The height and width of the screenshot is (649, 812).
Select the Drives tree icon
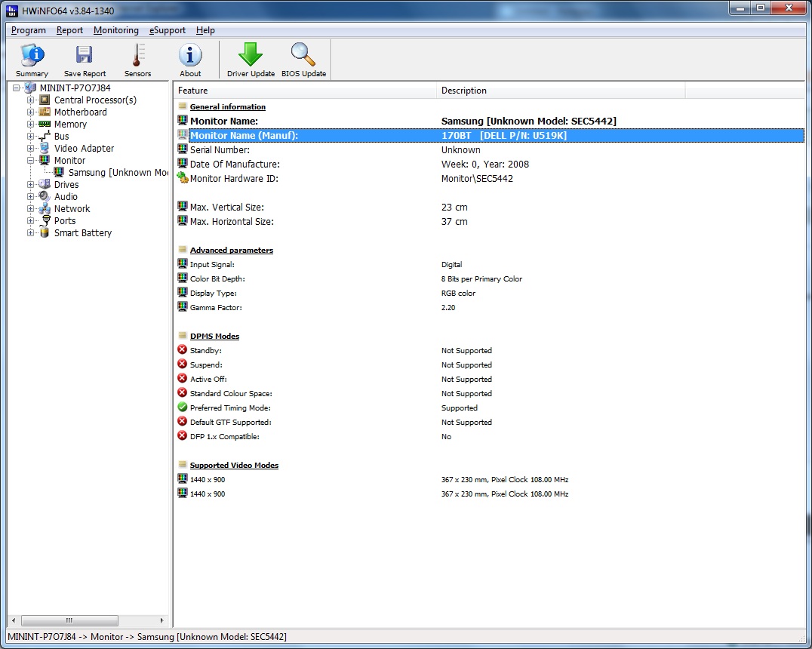[x=45, y=184]
